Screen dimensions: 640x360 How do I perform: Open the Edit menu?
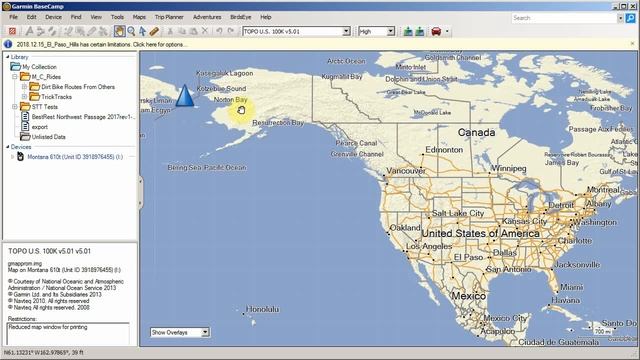(x=31, y=17)
